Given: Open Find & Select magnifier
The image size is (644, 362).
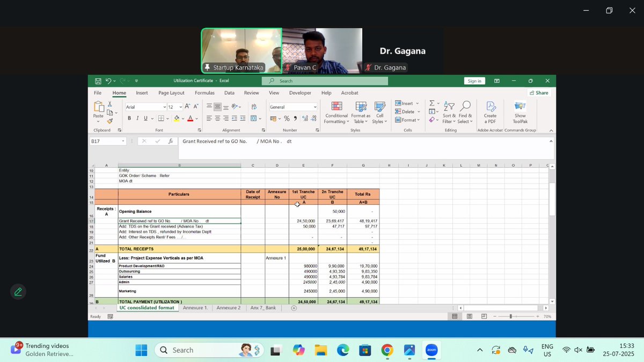Looking at the screenshot, I should pyautogui.click(x=465, y=113).
